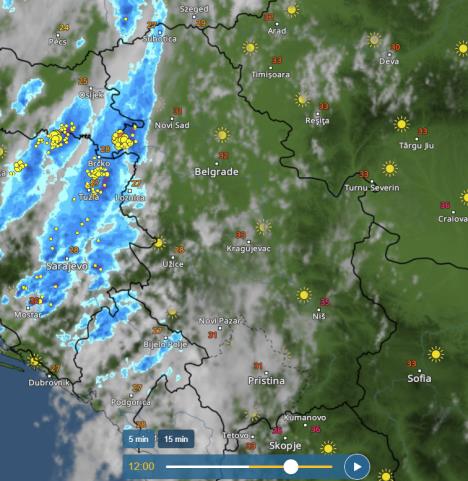
Task: Open the Belgrade city label
Action: coord(216,172)
